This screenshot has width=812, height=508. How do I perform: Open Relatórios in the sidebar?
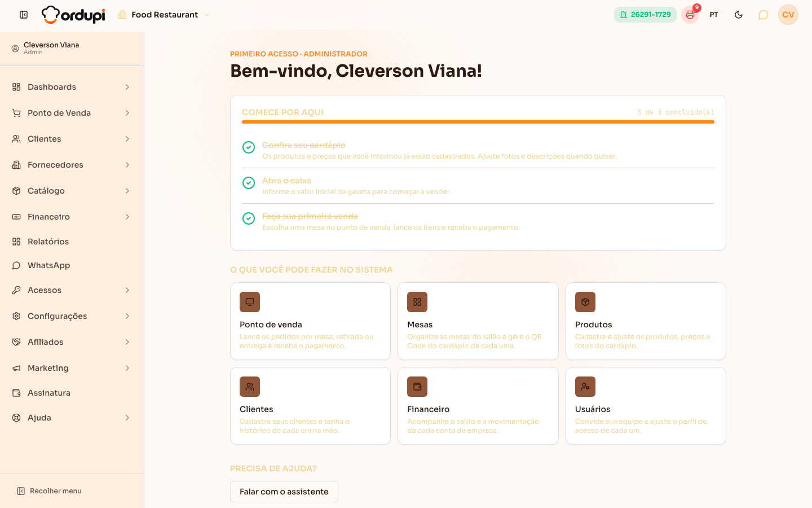pos(72,242)
